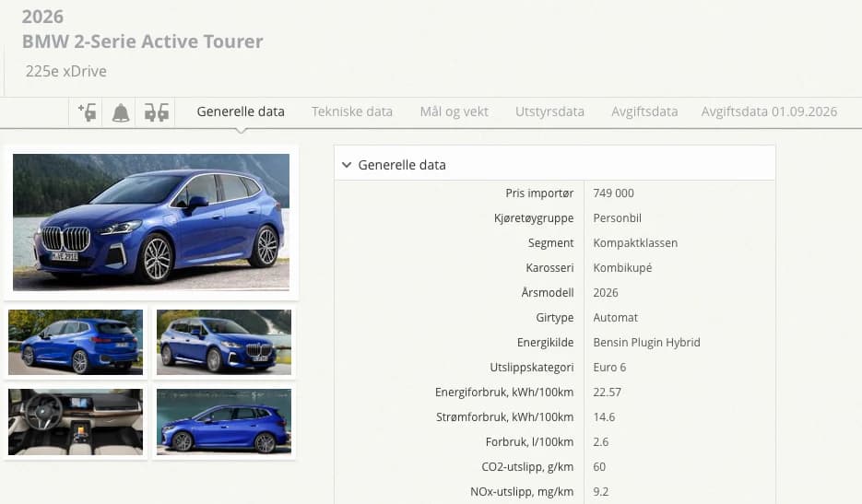This screenshot has height=504, width=862.
Task: Click the Energikilde value Bensin Plugin Hybrid
Action: click(646, 343)
